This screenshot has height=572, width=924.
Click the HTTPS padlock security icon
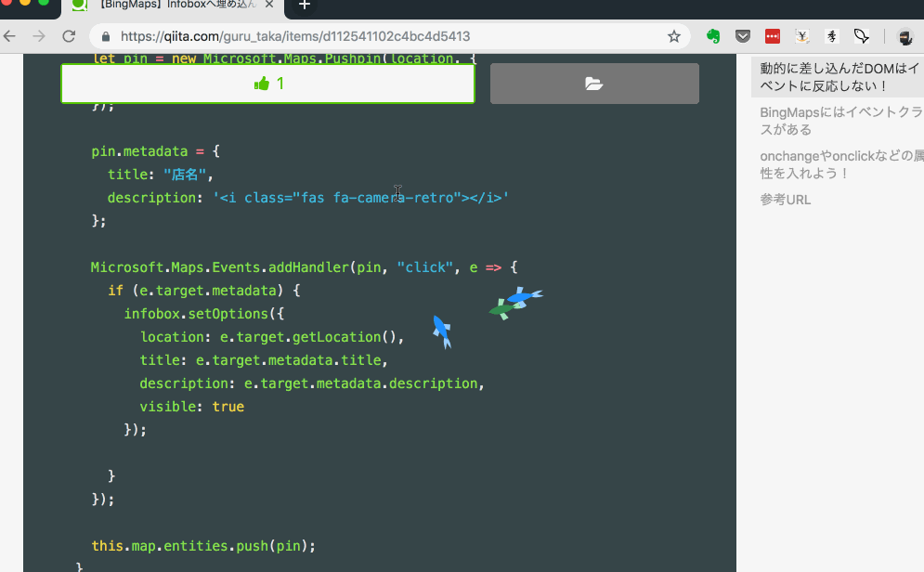coord(107,37)
